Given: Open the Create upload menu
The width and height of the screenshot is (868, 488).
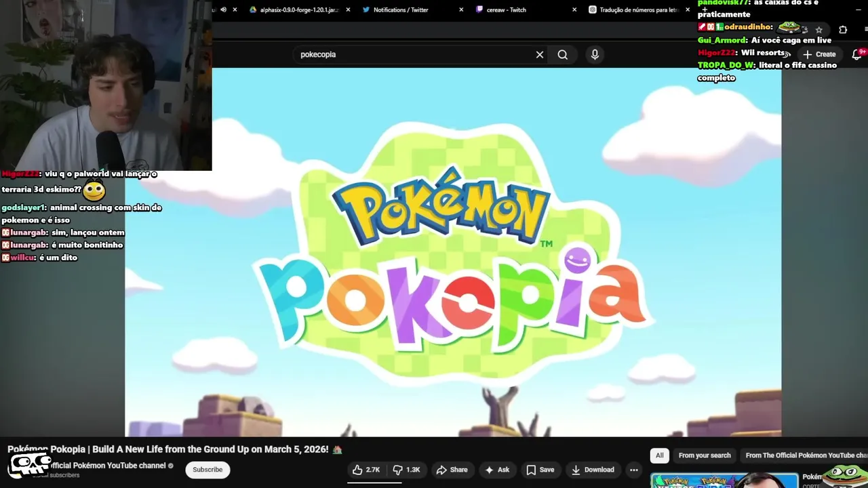Looking at the screenshot, I should [x=819, y=54].
